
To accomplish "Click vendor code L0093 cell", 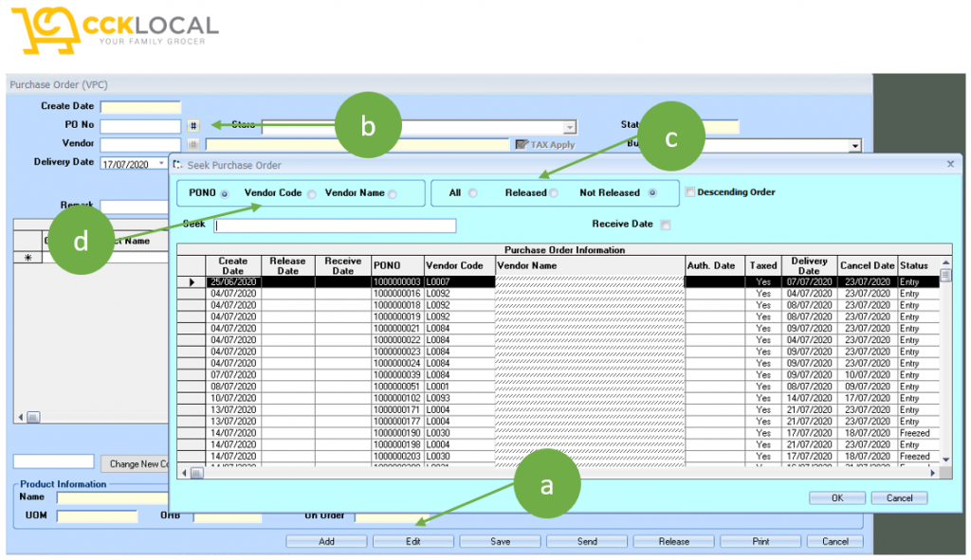I will [x=459, y=398].
